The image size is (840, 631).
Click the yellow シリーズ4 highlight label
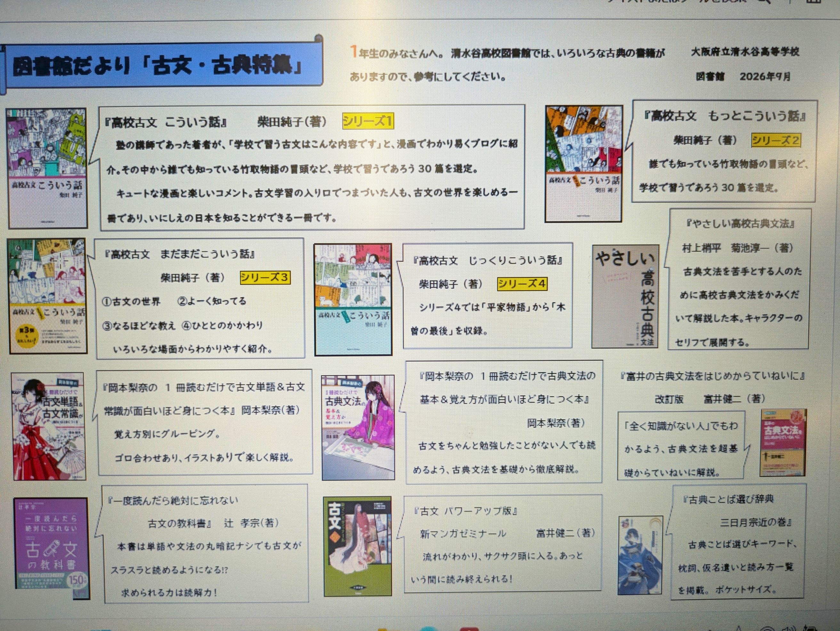pyautogui.click(x=522, y=283)
